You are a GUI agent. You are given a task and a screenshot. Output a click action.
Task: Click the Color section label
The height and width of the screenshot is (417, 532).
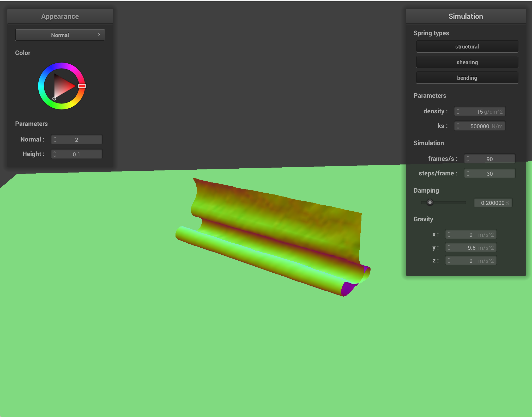[x=23, y=53]
